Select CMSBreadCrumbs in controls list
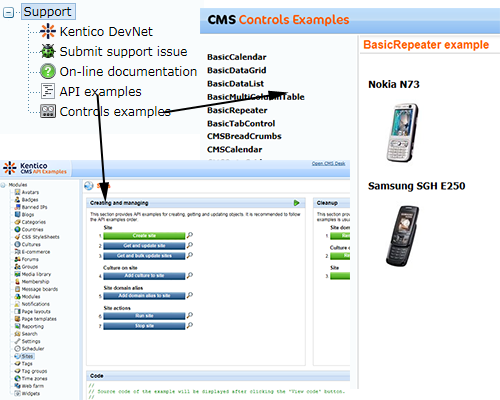500x400 pixels. pos(244,136)
